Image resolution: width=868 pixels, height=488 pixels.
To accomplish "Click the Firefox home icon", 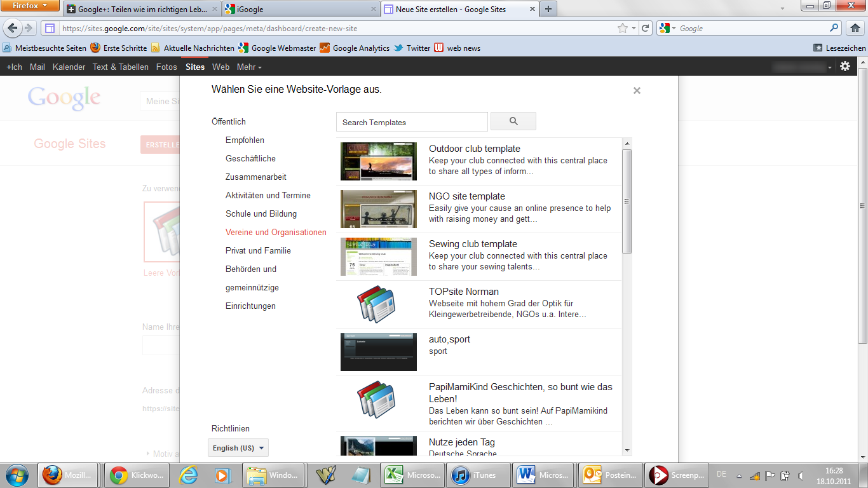I will click(x=855, y=28).
